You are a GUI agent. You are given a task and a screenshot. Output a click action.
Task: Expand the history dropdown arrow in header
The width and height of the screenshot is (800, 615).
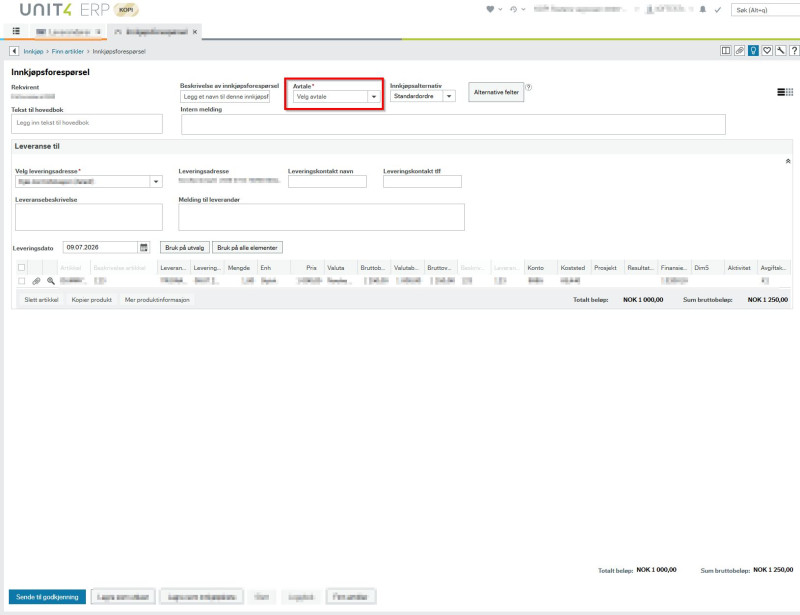tap(523, 9)
